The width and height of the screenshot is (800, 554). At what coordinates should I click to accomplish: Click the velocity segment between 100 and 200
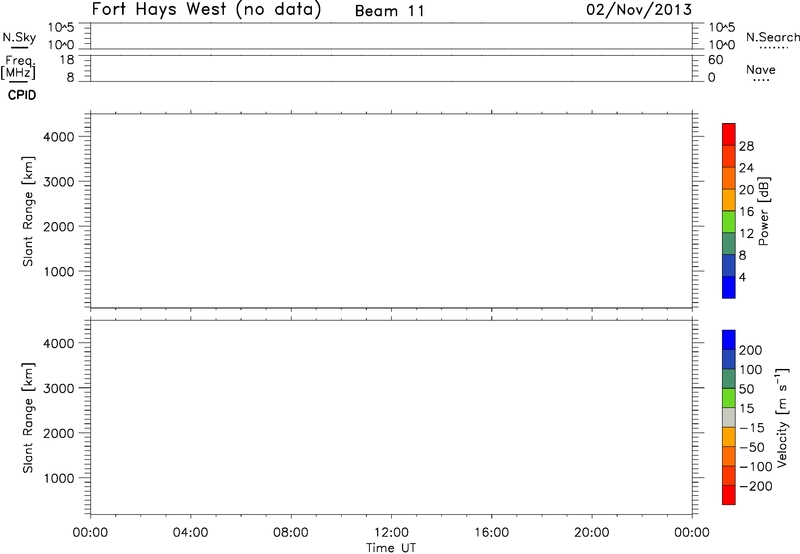(x=729, y=360)
